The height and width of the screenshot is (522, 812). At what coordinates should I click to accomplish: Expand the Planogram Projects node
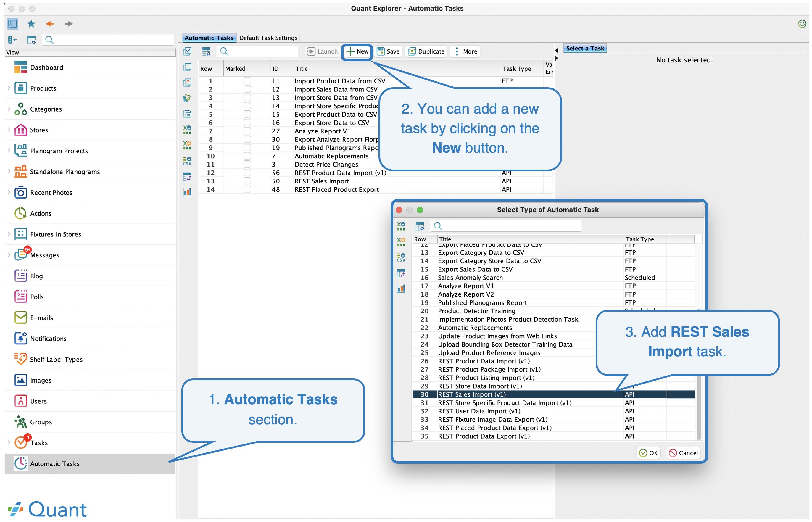pyautogui.click(x=9, y=151)
